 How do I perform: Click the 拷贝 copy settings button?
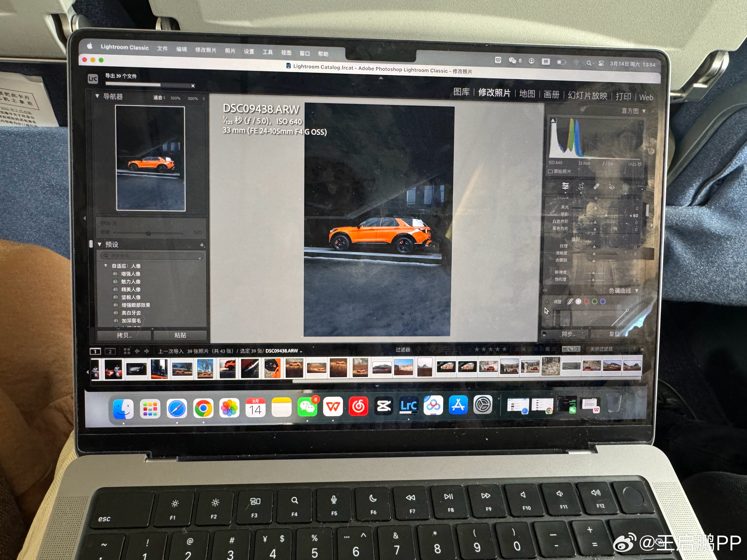coord(124,335)
